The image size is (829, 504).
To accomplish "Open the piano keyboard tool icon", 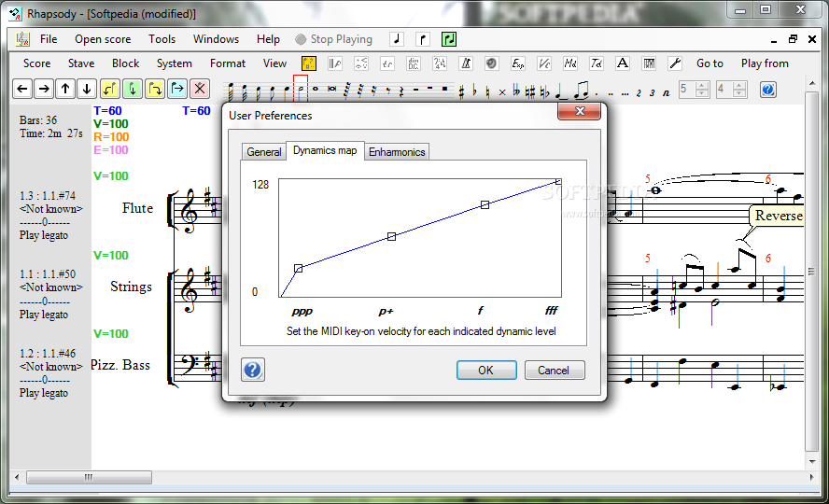I will click(x=649, y=63).
